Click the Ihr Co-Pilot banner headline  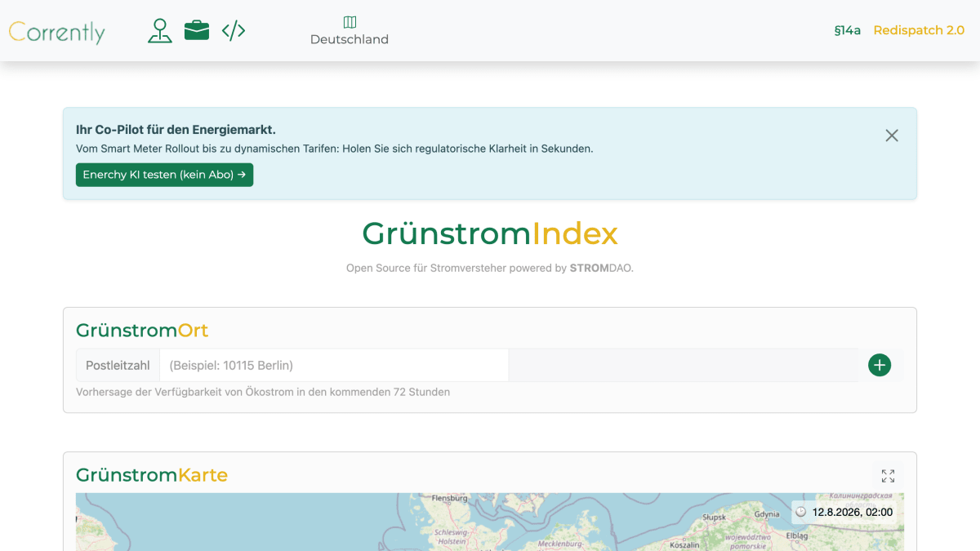pyautogui.click(x=176, y=130)
